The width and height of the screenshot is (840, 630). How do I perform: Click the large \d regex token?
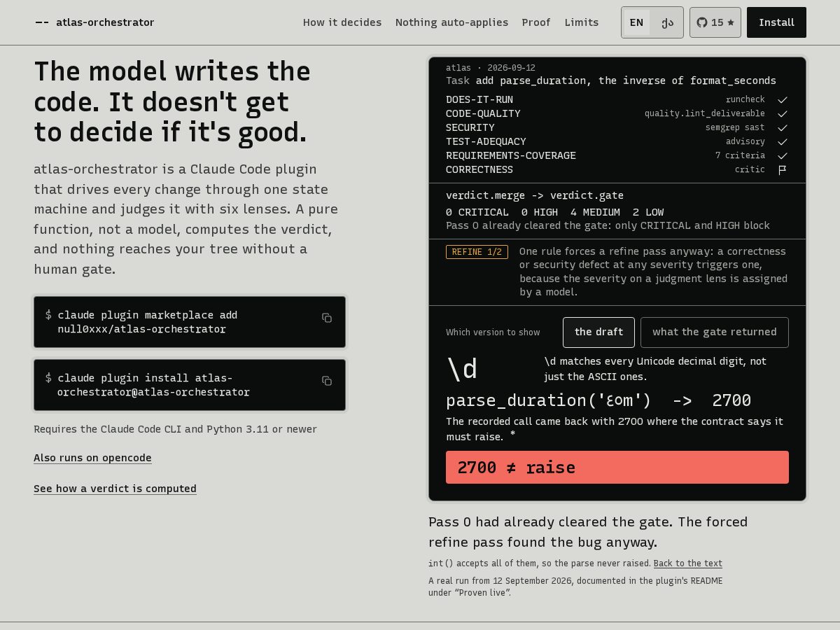coord(462,370)
